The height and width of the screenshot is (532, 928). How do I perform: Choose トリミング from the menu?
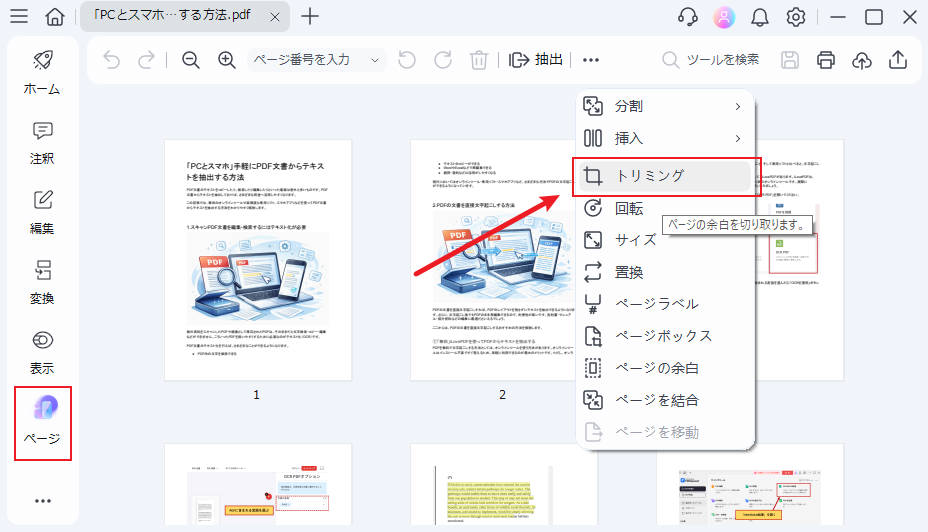665,176
